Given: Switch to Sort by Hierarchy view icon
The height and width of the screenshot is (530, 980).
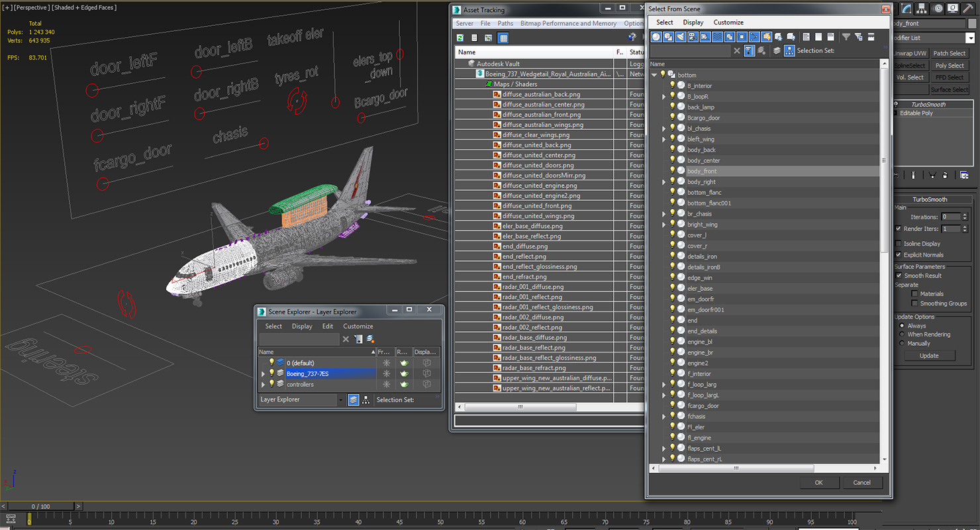Looking at the screenshot, I should [x=789, y=50].
